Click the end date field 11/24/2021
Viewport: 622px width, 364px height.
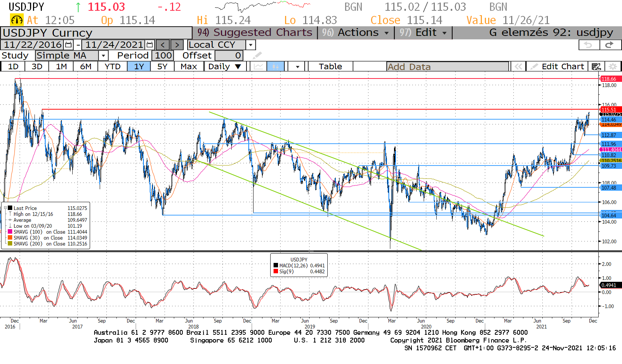114,45
